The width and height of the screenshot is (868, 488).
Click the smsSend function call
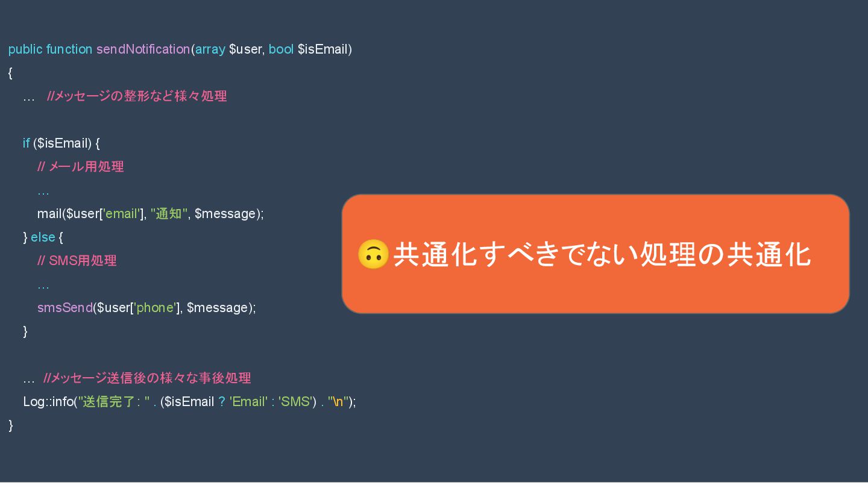[146, 308]
